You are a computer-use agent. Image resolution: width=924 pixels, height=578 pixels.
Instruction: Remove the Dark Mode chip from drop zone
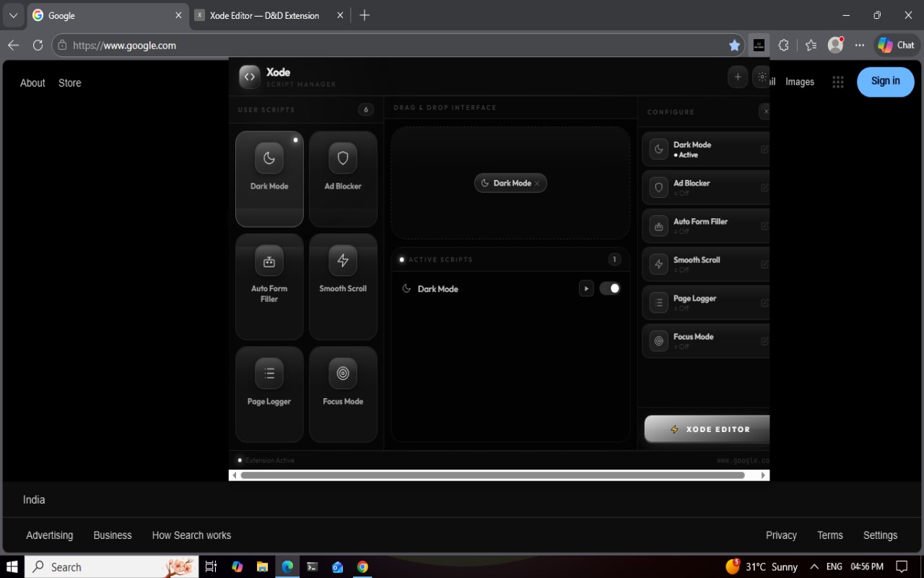tap(537, 184)
